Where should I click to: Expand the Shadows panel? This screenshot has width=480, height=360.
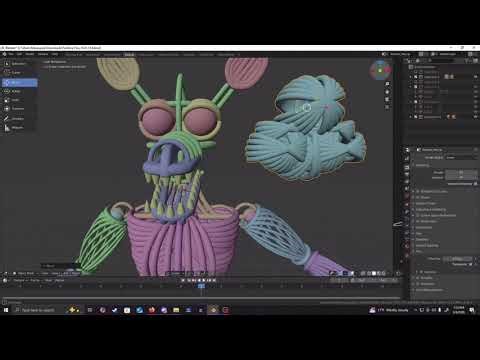click(422, 239)
